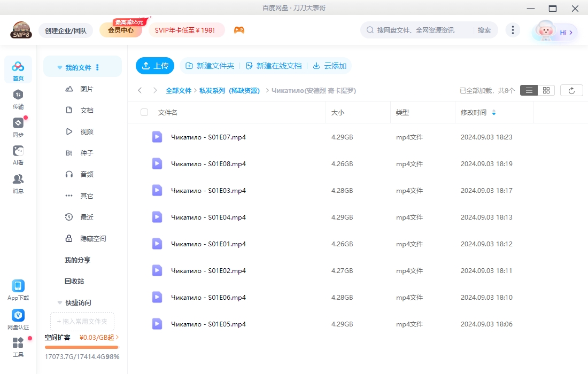Collapse the 我的文件 tree arrow
Screen dimensions: 588x374
click(60, 67)
